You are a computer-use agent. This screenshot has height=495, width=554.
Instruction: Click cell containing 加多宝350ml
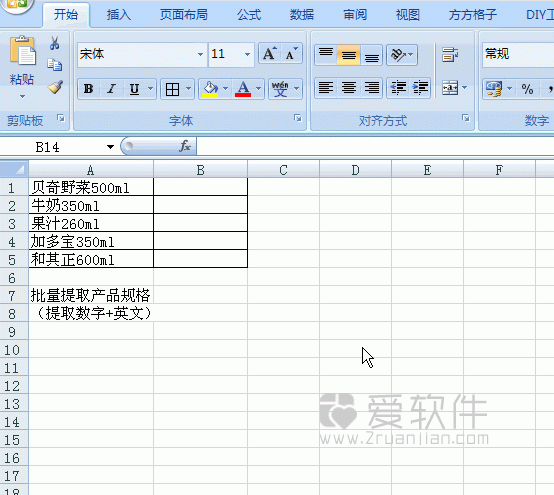pyautogui.click(x=91, y=241)
